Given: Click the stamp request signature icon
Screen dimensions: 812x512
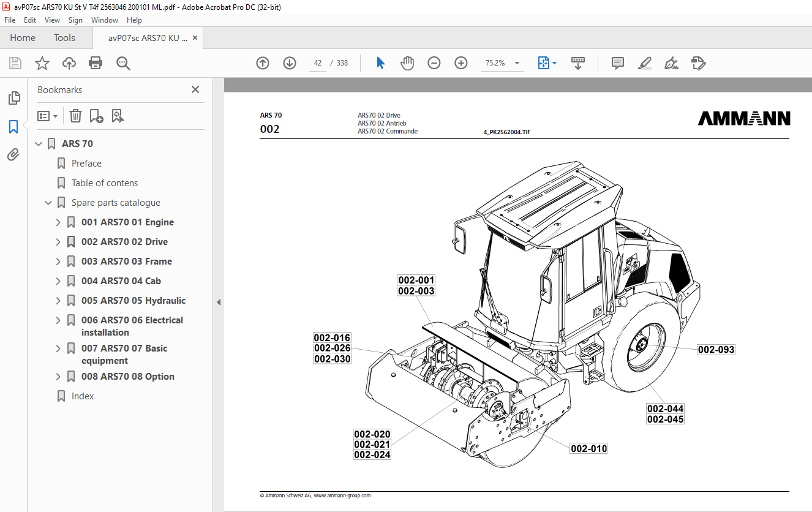Looking at the screenshot, I should coord(698,63).
